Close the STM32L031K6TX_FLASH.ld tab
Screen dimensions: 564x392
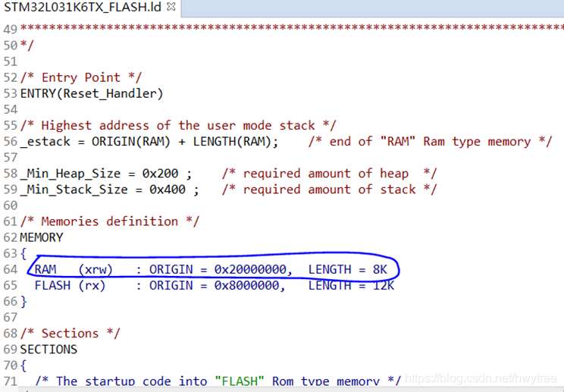(x=171, y=7)
